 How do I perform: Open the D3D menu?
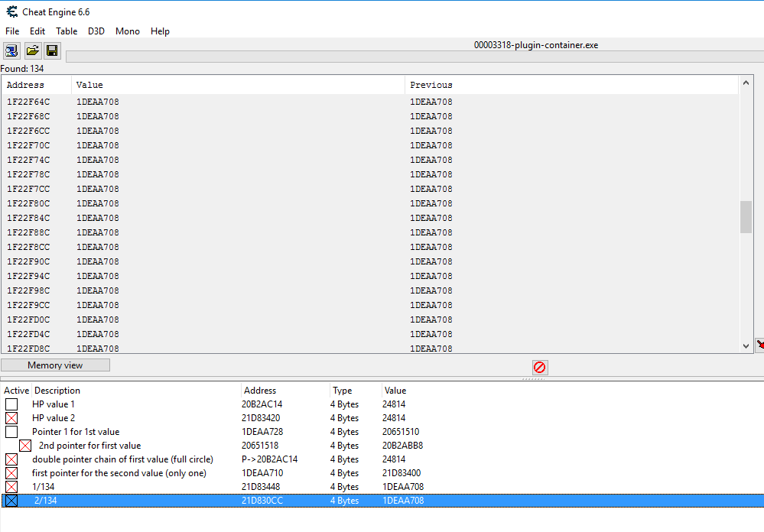[96, 31]
